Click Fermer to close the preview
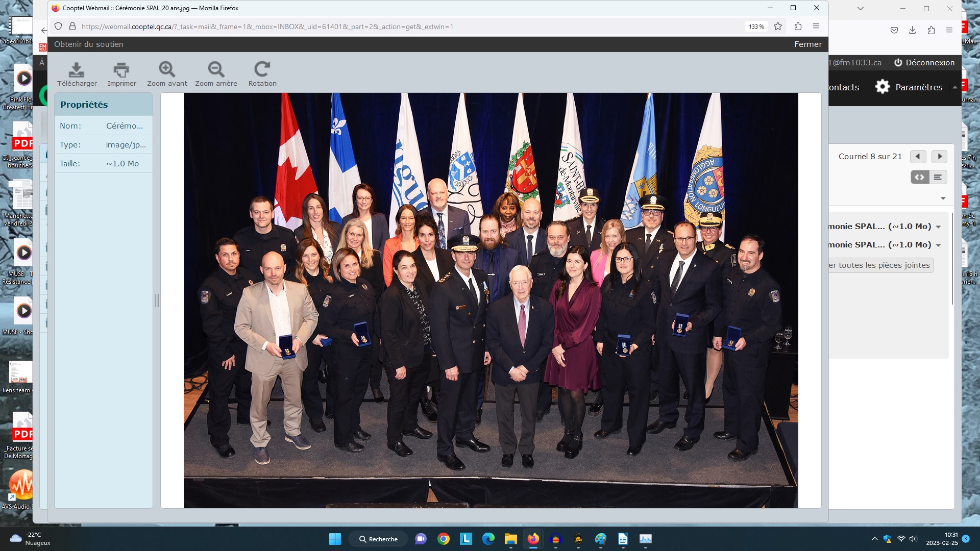980x551 pixels. pyautogui.click(x=807, y=44)
